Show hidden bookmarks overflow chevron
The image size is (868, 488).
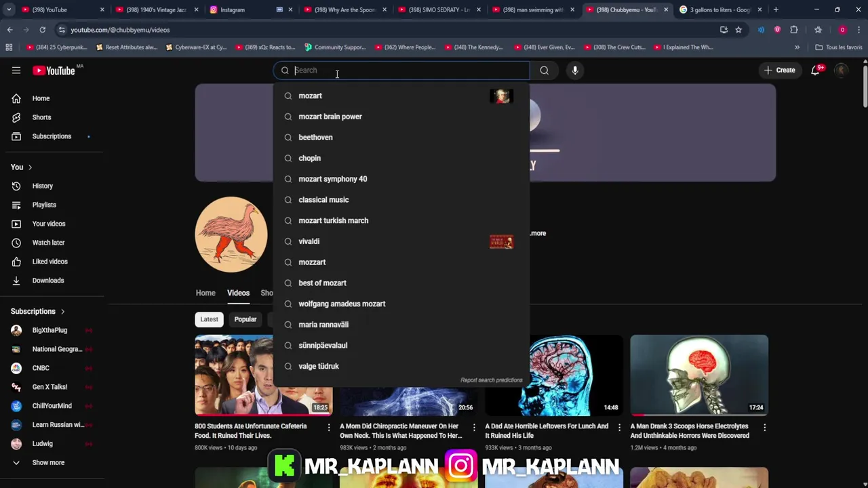tap(797, 47)
